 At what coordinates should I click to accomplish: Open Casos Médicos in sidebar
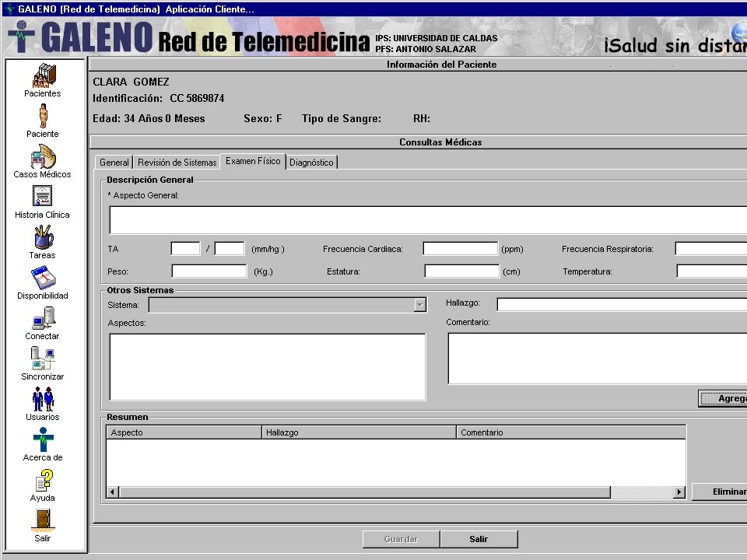point(44,156)
